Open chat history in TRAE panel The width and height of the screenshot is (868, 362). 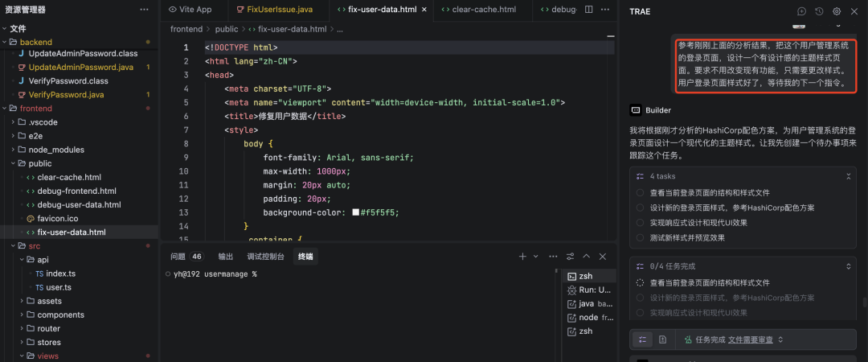(x=819, y=11)
